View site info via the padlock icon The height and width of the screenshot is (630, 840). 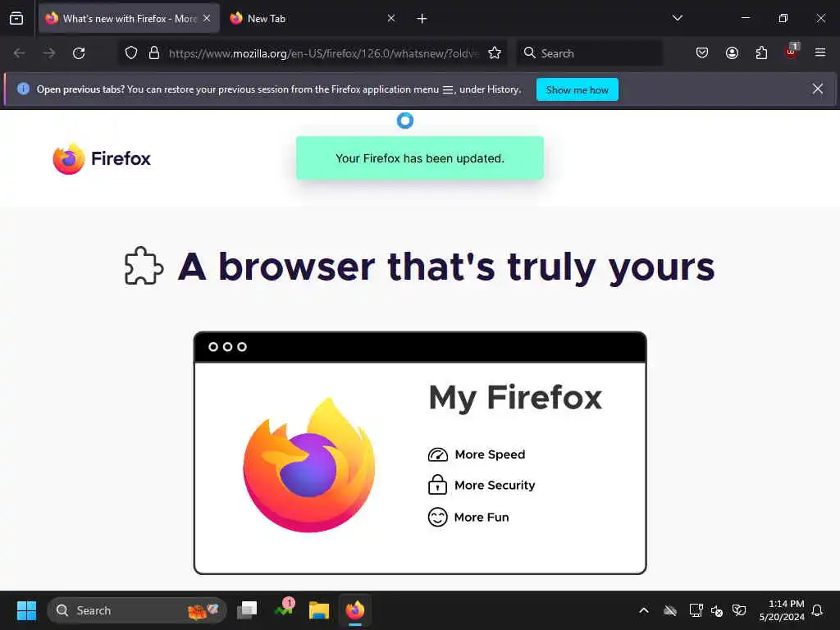154,53
